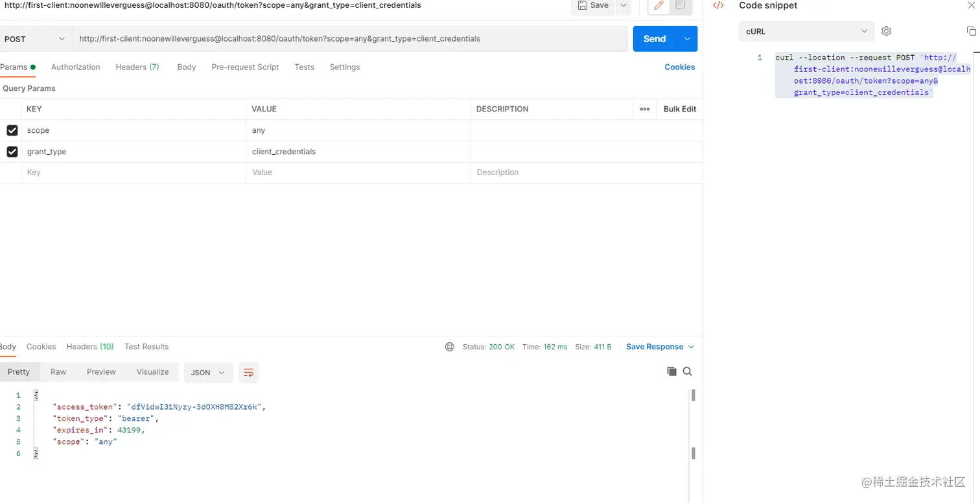Click the DESCRIPTION column header
Viewport: 980px width, 503px height.
pyautogui.click(x=502, y=109)
